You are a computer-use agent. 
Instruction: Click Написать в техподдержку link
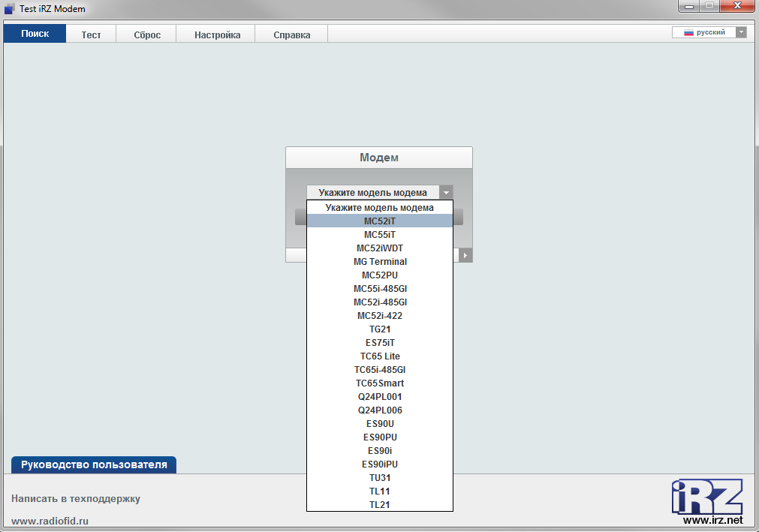pyautogui.click(x=76, y=499)
